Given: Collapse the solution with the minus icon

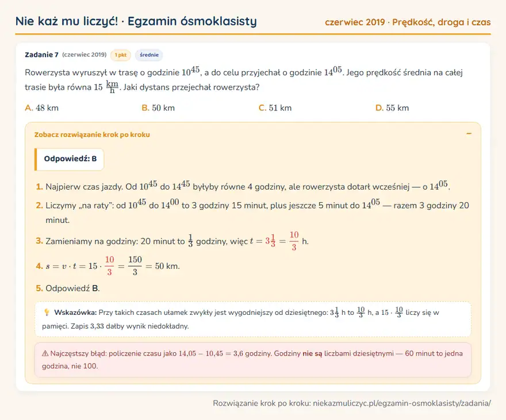Looking at the screenshot, I should 469,134.
